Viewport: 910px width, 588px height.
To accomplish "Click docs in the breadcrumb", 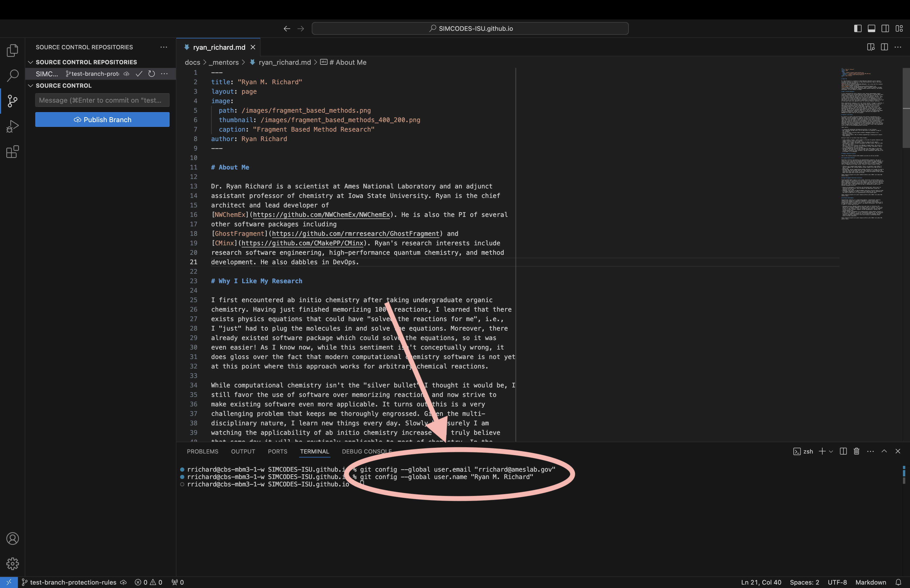I will [192, 62].
